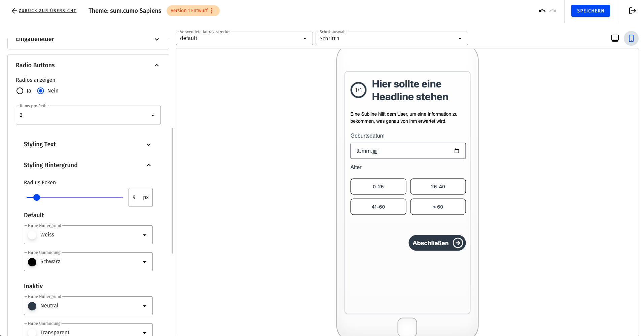Open Inaktiv Farbe Hintergrund Neutral dropdown
This screenshot has height=336, width=644.
coord(88,306)
